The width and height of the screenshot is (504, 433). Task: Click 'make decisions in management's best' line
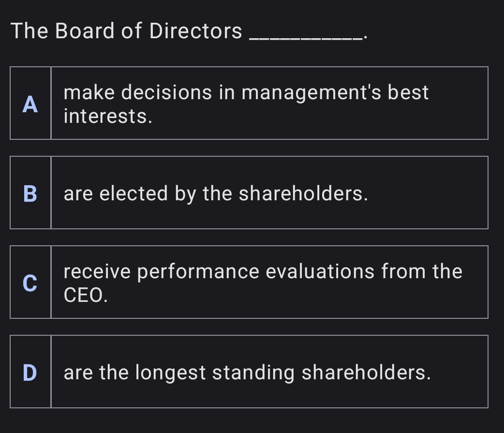coord(246,92)
